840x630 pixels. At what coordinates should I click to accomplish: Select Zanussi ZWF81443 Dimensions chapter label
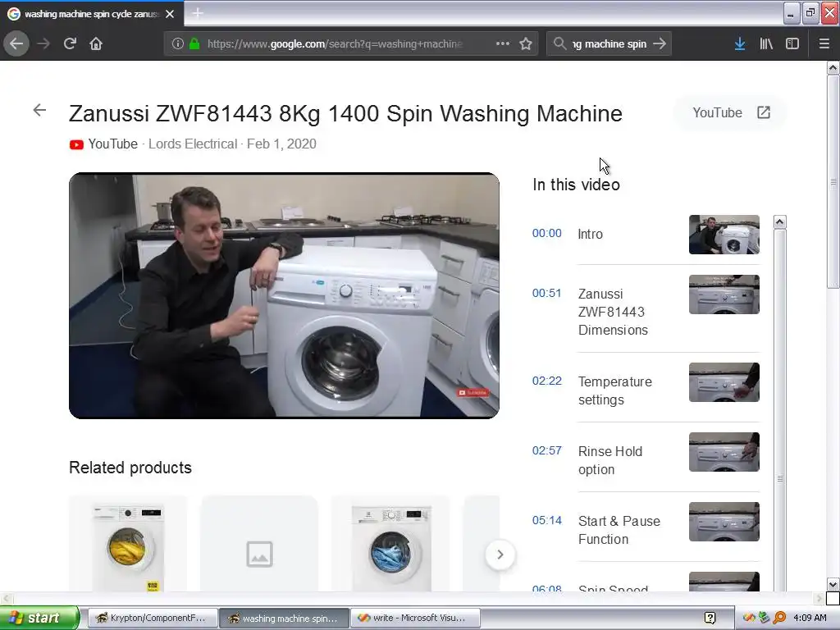click(x=613, y=312)
